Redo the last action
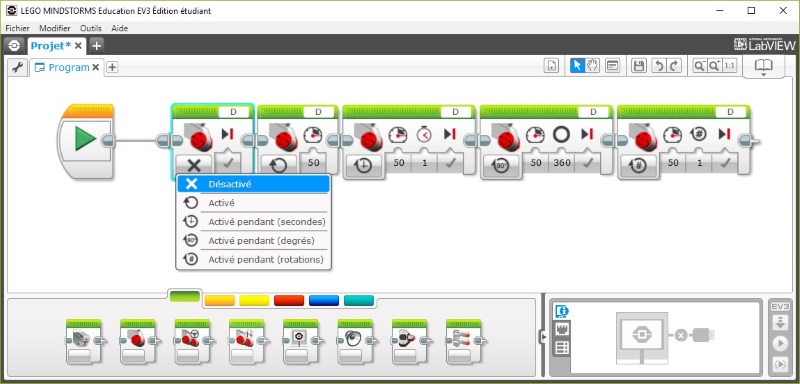The image size is (800, 384). click(x=674, y=66)
